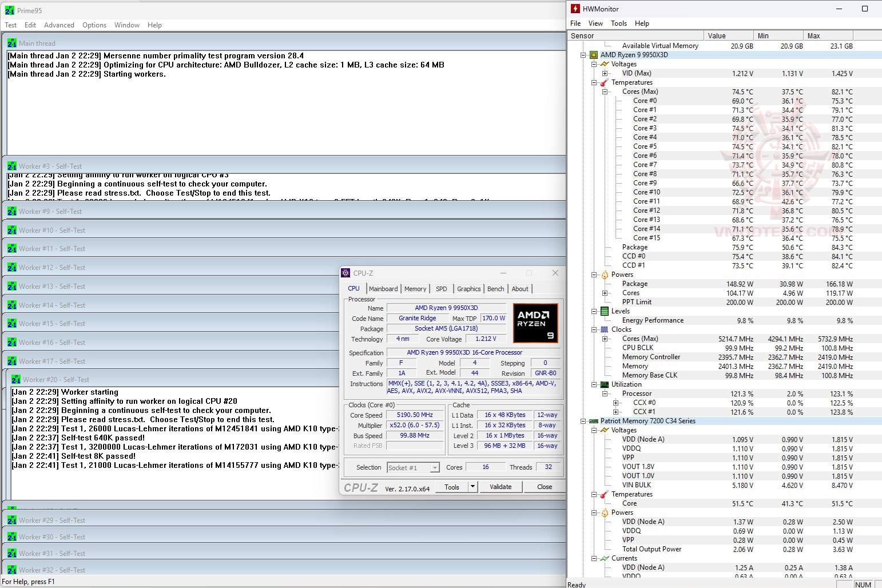Click the Tools button in CPU-Z
The width and height of the screenshot is (882, 588).
click(452, 487)
